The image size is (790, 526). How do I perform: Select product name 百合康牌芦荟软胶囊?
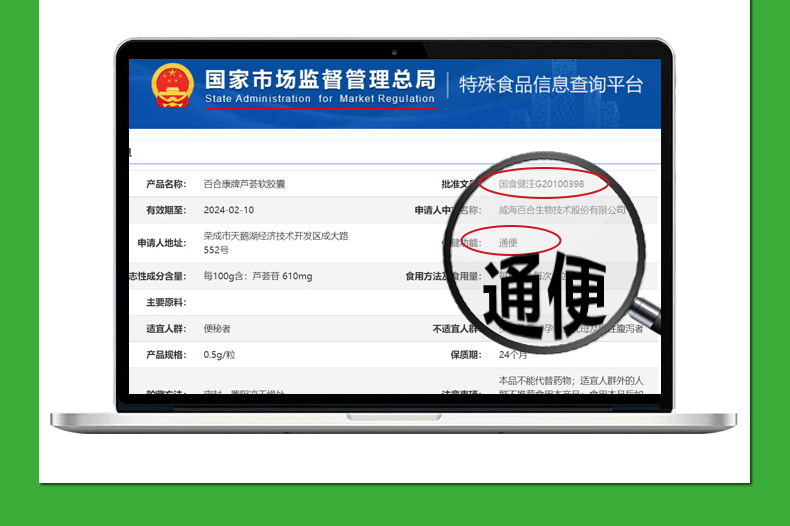(244, 184)
